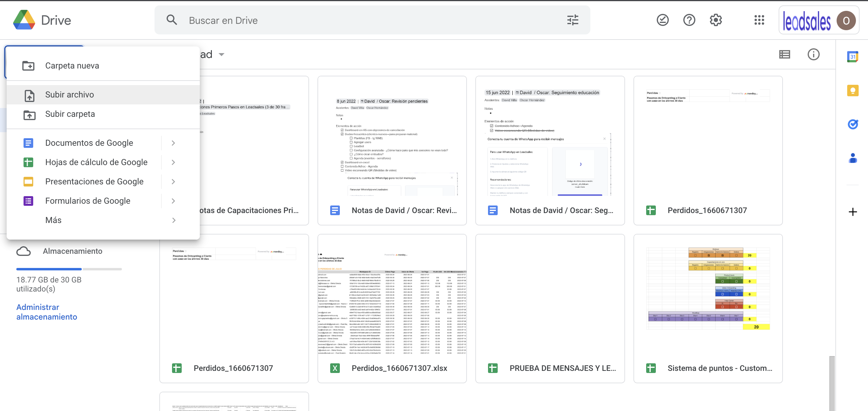Expand Documentos de Google submenu arrow
The width and height of the screenshot is (868, 411).
pyautogui.click(x=173, y=143)
